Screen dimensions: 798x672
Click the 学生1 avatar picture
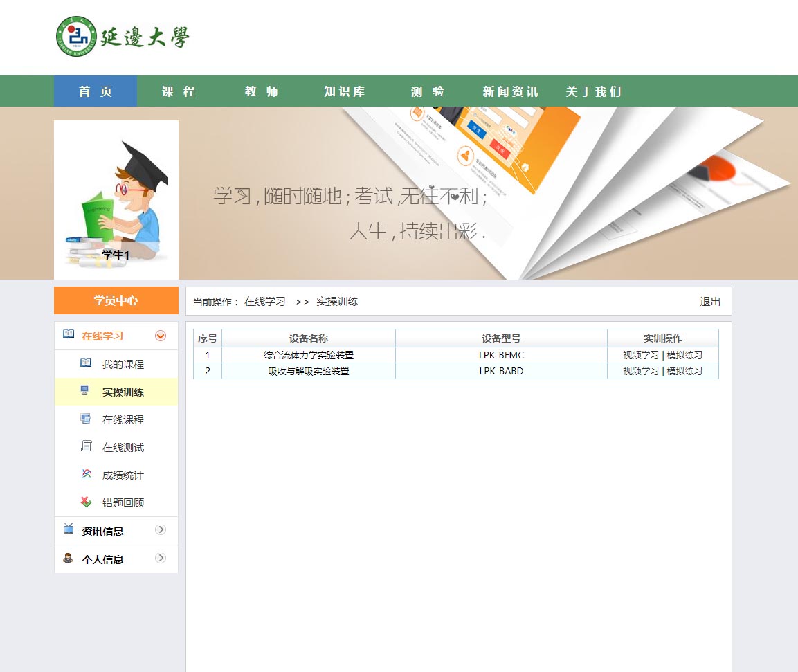pos(116,199)
